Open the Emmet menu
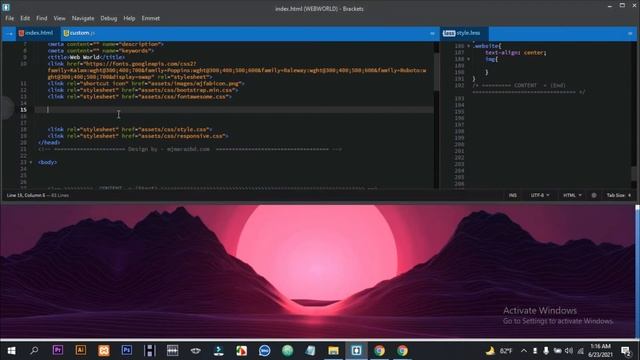 tap(151, 18)
